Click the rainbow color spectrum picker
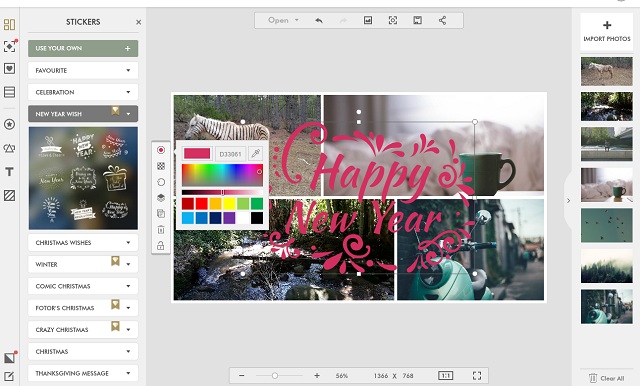 (x=222, y=175)
